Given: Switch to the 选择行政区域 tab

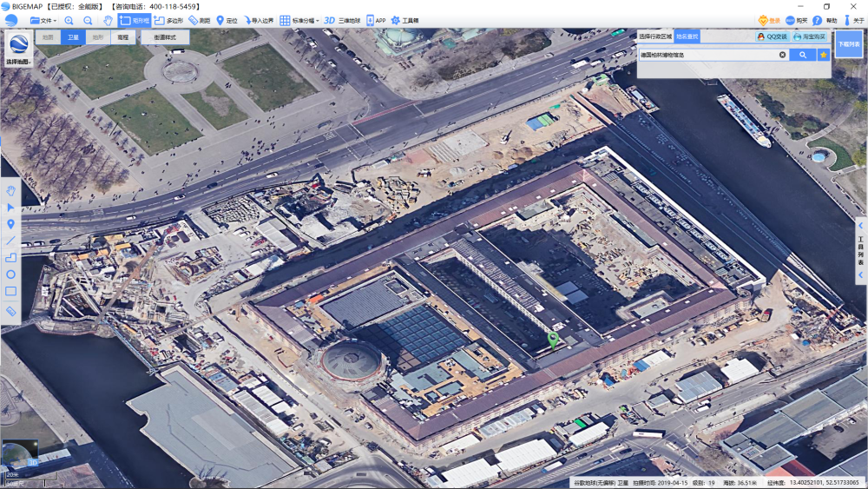Looking at the screenshot, I should coord(654,36).
